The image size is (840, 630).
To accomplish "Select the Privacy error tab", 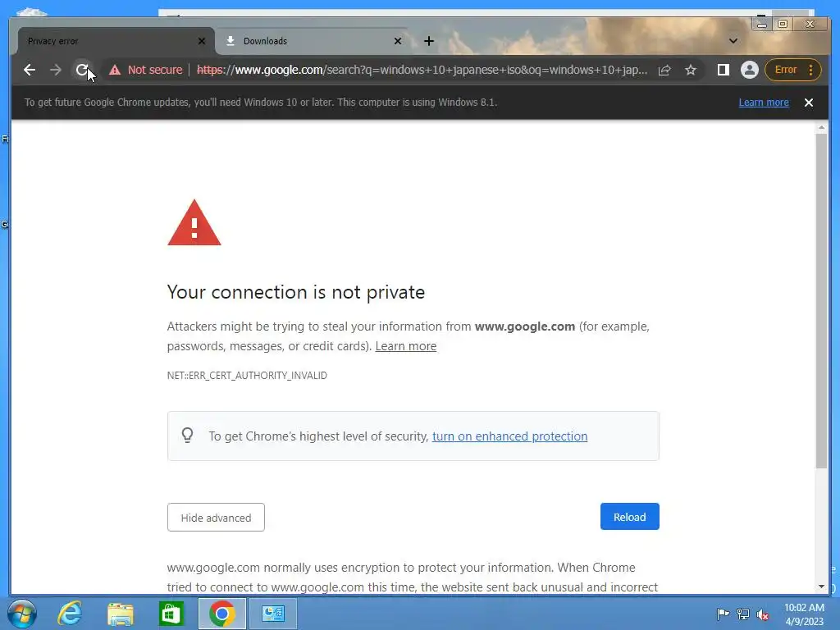I will pyautogui.click(x=116, y=41).
